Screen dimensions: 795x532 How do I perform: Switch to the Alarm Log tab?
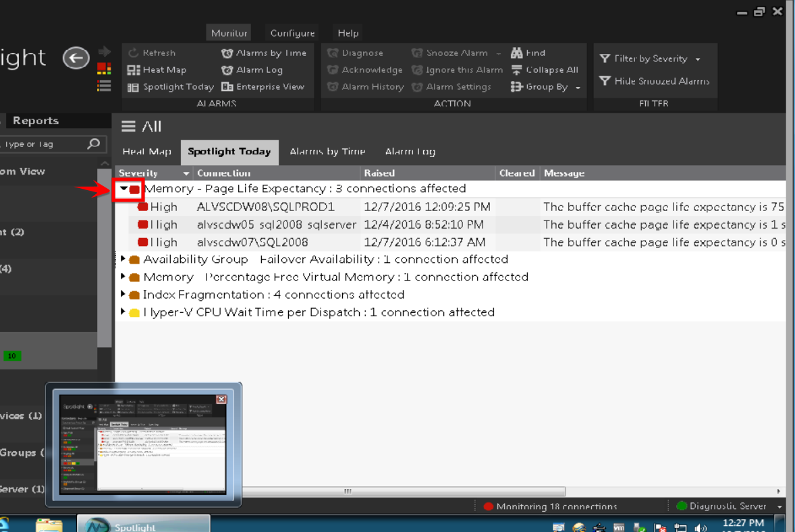coord(410,152)
